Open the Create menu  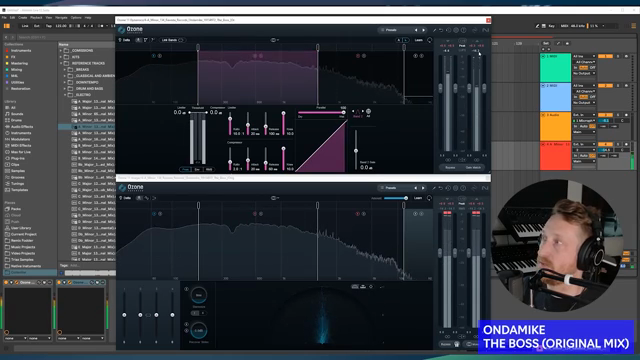[x=22, y=18]
